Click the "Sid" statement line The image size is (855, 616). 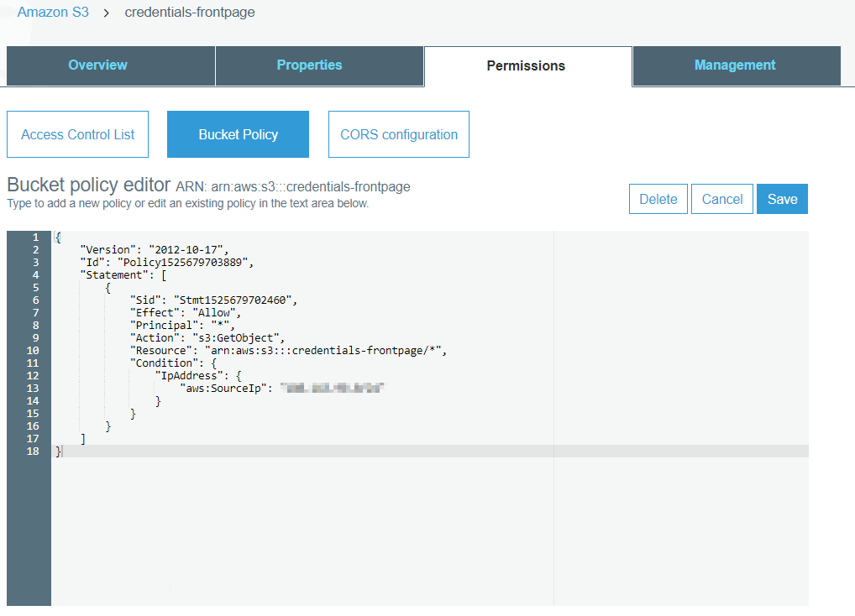click(214, 300)
